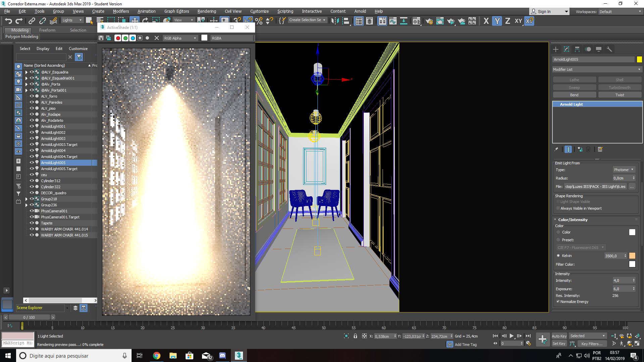This screenshot has width=644, height=362.
Task: Open the Filter Color white swatch
Action: coord(632,264)
